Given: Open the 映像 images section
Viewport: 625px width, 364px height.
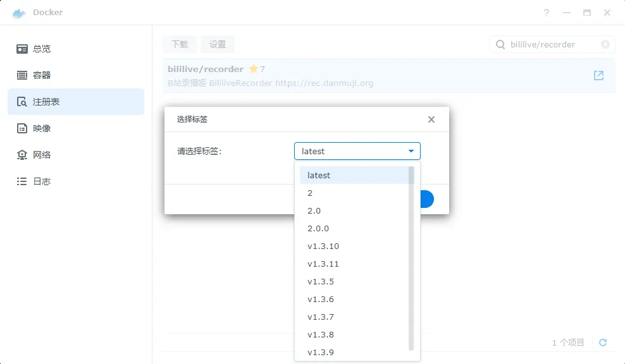Looking at the screenshot, I should [76, 128].
